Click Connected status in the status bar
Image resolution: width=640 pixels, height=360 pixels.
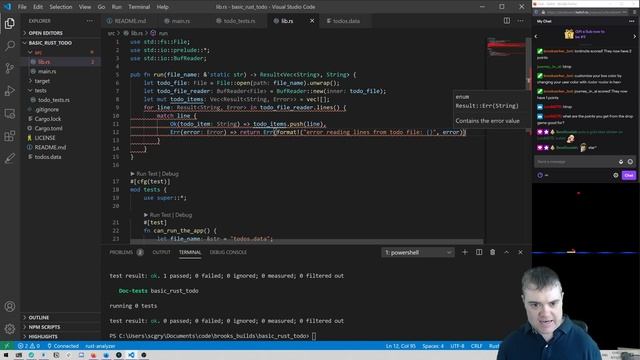click(63, 346)
